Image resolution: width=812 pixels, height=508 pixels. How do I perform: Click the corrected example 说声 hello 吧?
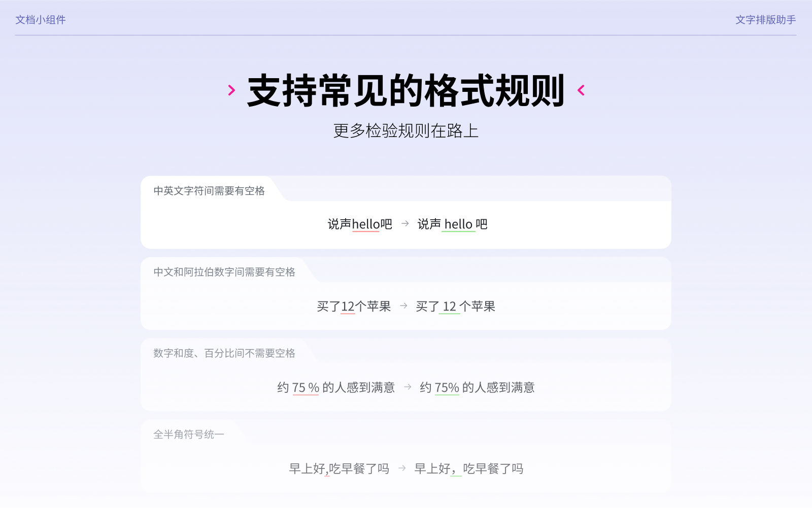[452, 224]
